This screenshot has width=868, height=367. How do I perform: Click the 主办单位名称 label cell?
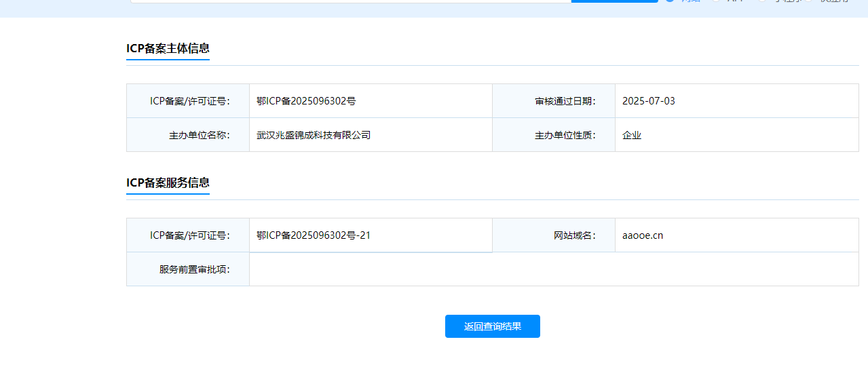tap(188, 135)
